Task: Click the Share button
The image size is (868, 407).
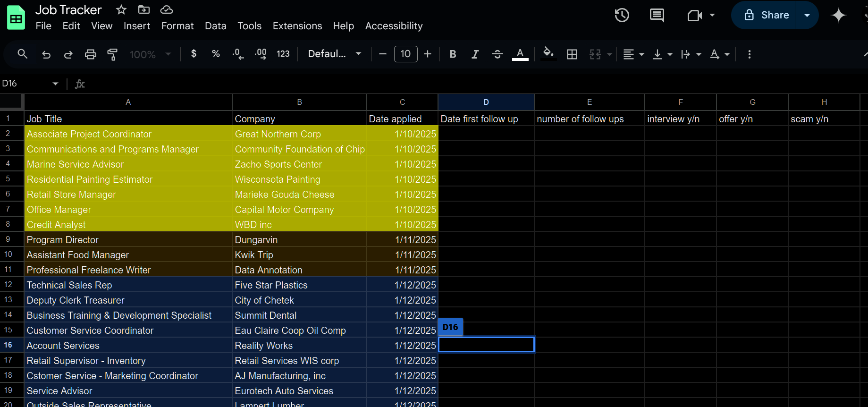Action: click(766, 15)
